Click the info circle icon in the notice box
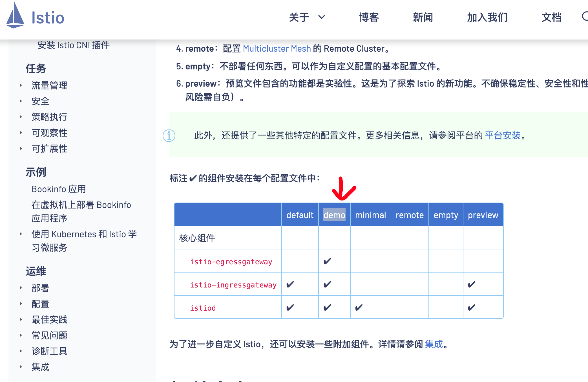The height and width of the screenshot is (382, 588). (169, 136)
